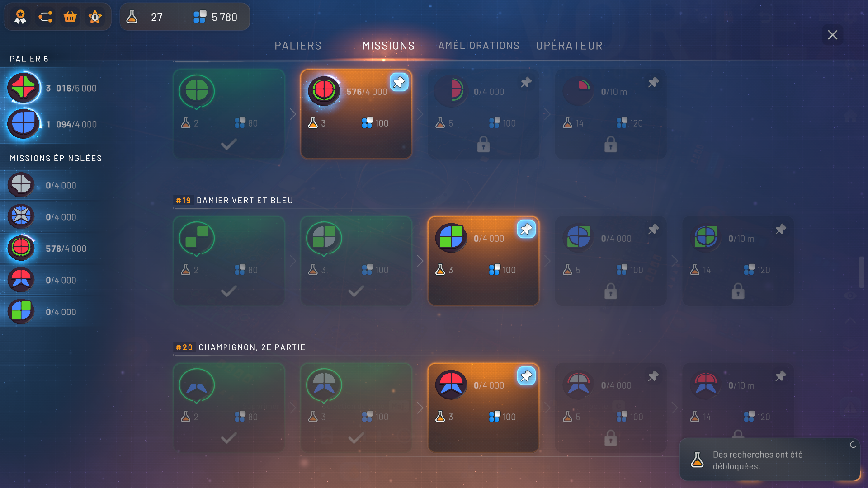Switch to the Paliers tab
The width and height of the screenshot is (868, 488).
click(x=298, y=46)
